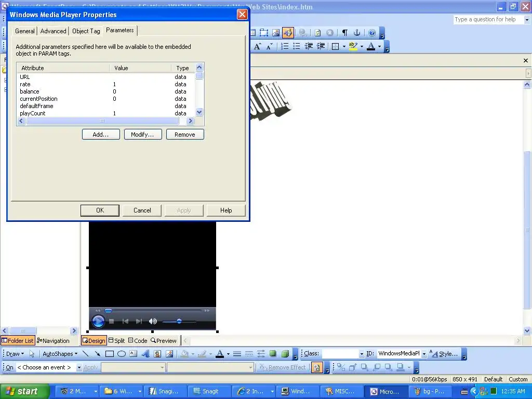Select the playCount attribute row
Image resolution: width=532 pixels, height=399 pixels.
point(106,113)
